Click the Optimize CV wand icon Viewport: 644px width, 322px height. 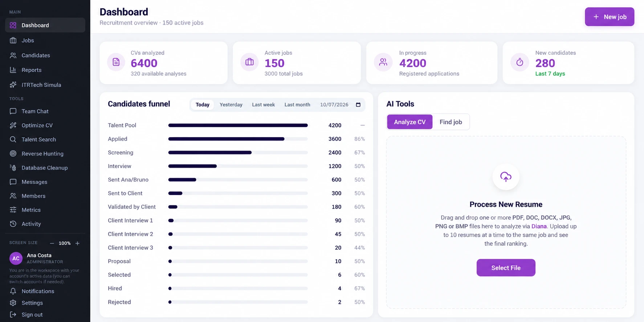[13, 125]
